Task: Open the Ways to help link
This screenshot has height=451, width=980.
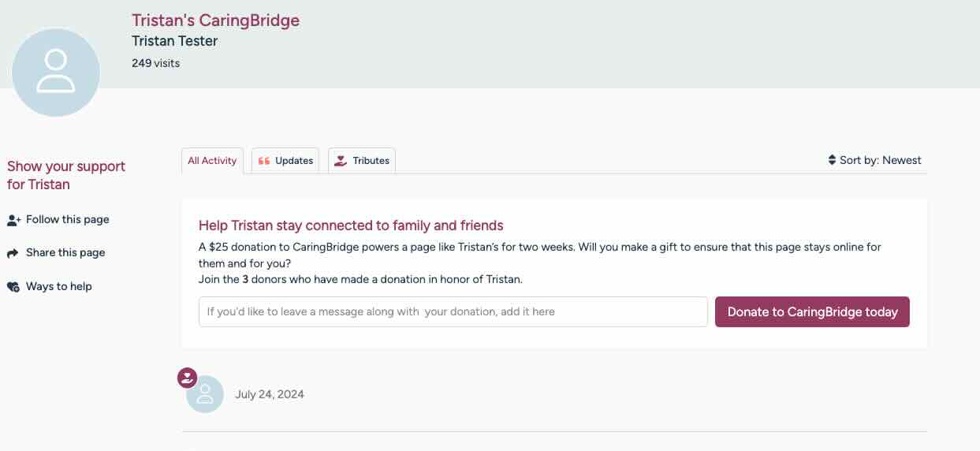Action: click(x=59, y=286)
